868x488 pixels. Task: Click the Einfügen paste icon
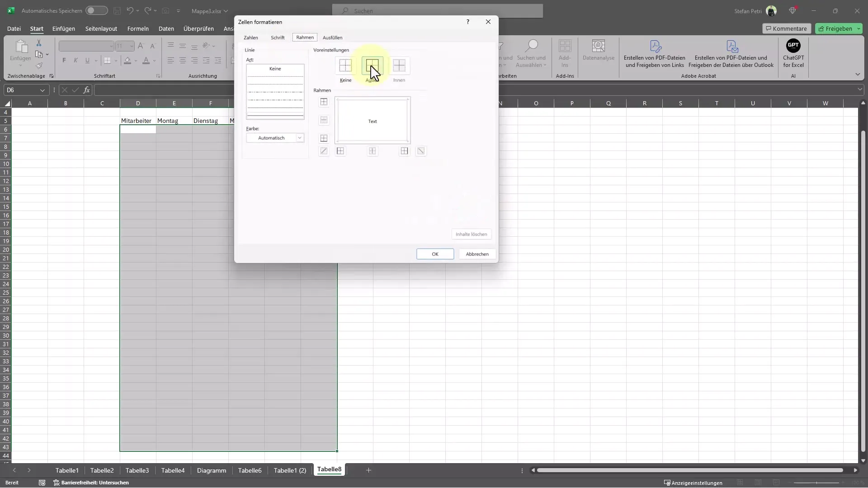point(21,46)
